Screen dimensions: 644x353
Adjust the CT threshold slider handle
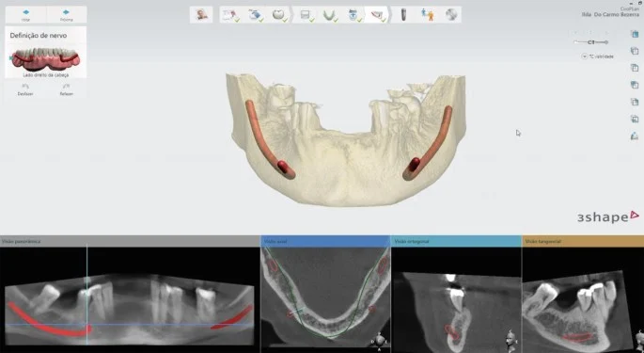coord(592,42)
